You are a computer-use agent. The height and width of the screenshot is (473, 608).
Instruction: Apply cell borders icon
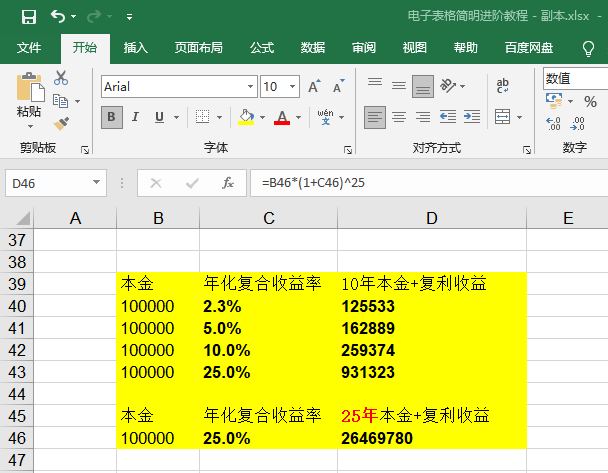click(202, 117)
